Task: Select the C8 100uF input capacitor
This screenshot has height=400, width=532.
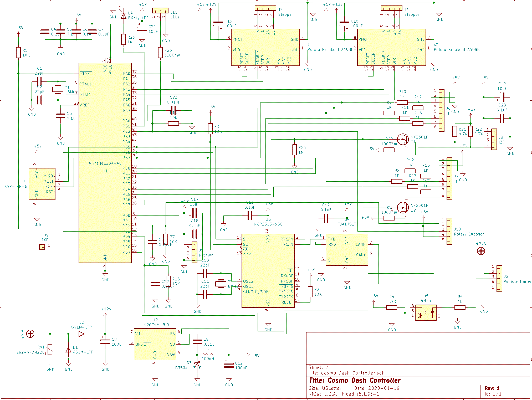Action: click(x=105, y=342)
